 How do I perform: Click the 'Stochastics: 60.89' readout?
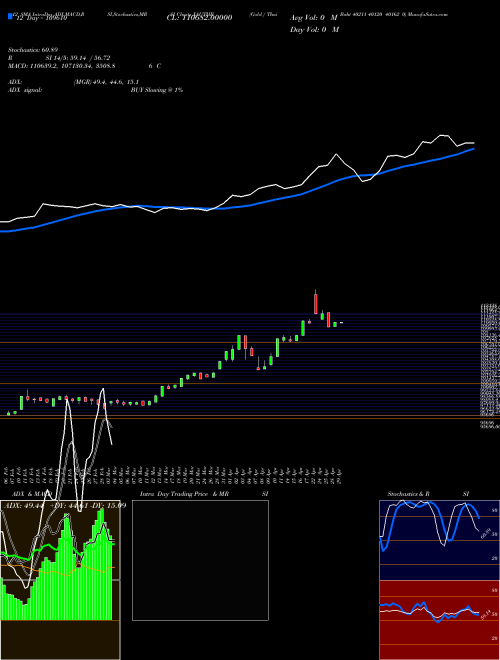coord(33,50)
